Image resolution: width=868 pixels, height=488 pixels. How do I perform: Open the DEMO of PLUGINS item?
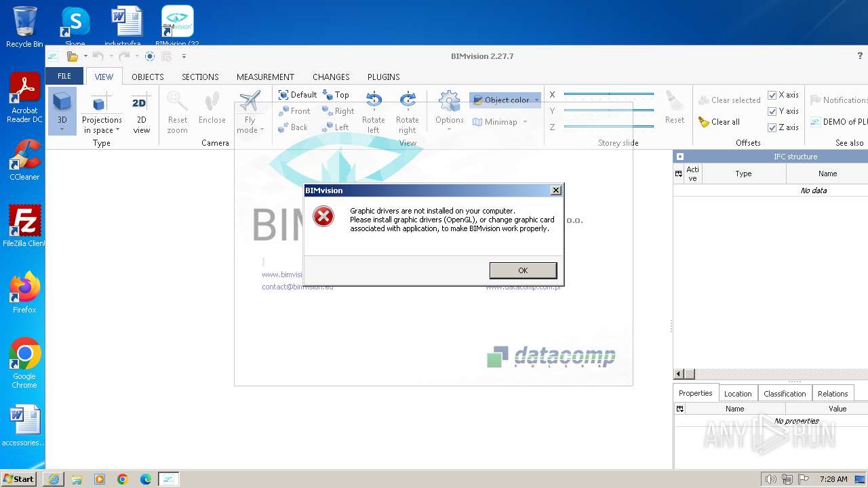[839, 122]
